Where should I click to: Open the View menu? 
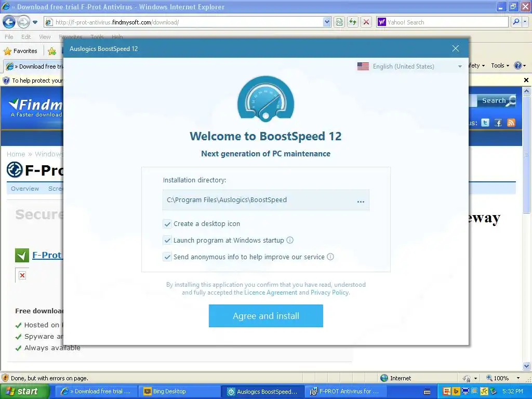coord(45,37)
